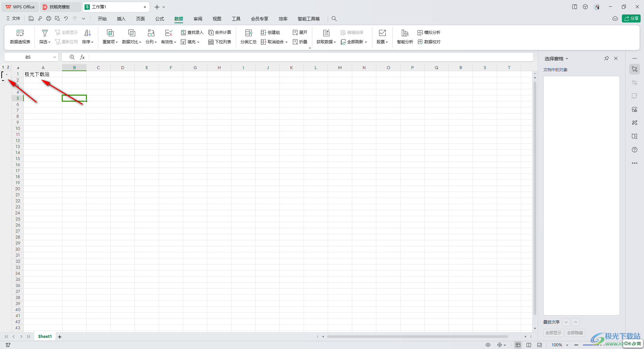Click the save icon in quick access toolbar
Viewport: 644px width, 349px height.
[31, 19]
